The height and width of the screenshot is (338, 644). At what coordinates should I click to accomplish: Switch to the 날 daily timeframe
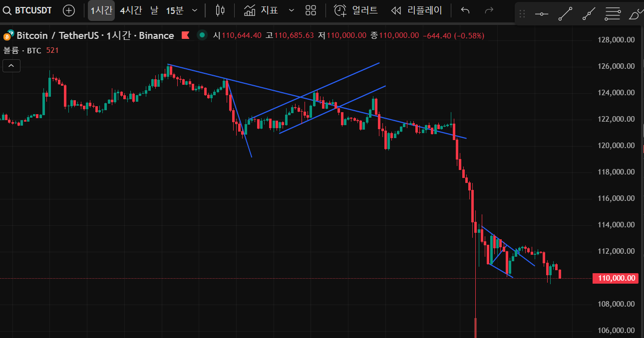(x=154, y=10)
